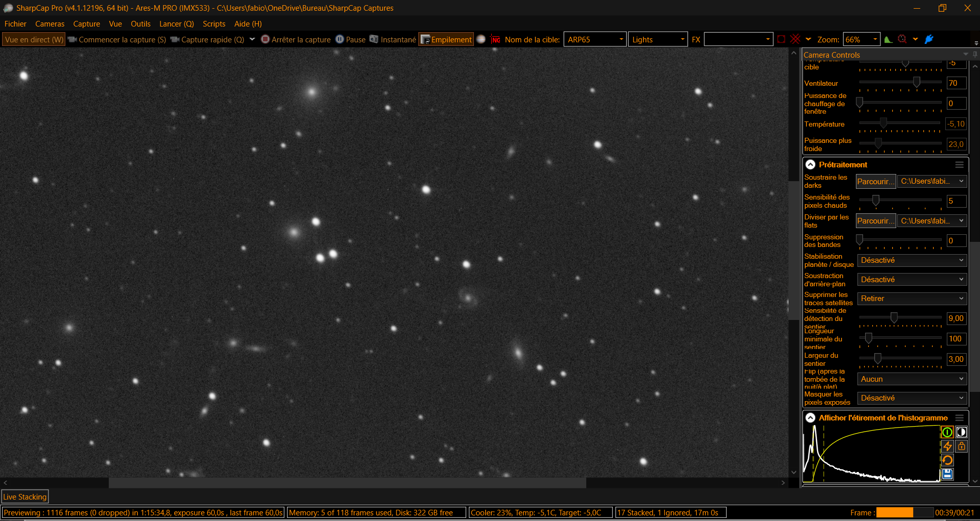Click the focus assistant magnifier icon
Viewport: 980px width, 521px height.
tap(903, 39)
